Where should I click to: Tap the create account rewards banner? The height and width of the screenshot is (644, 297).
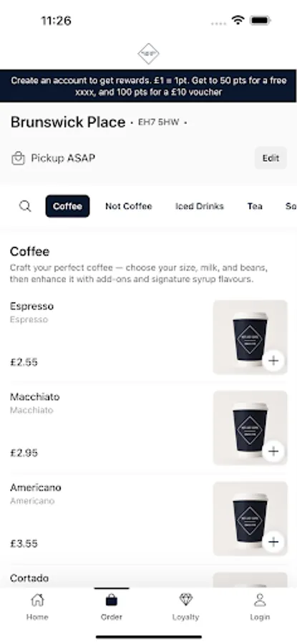tap(148, 86)
